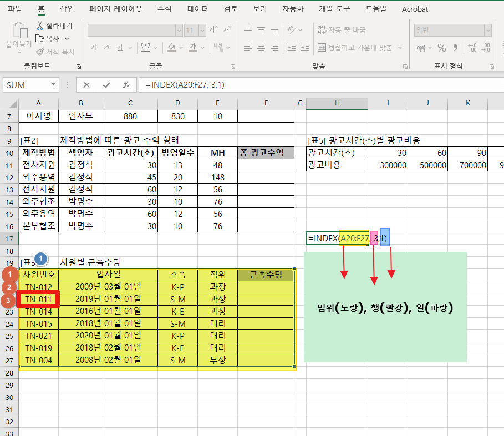
Task: Switch to the 삽입 ribbon tab
Action: 67,9
